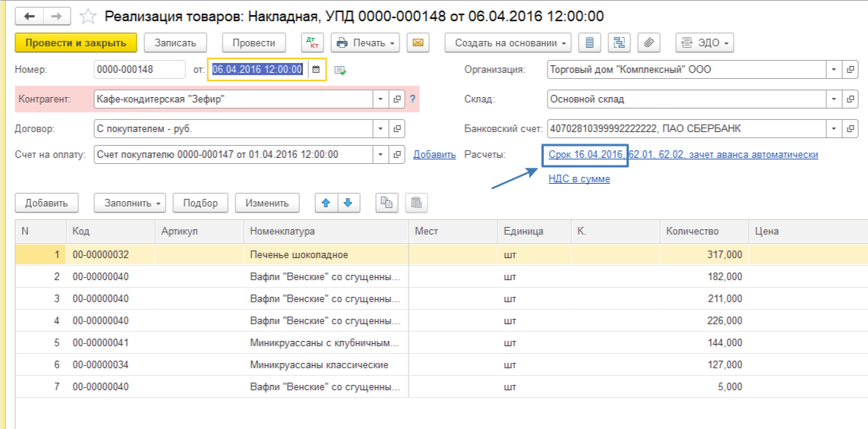The image size is (868, 429).
Task: Show Дт/Кт accounting entries
Action: pos(313,43)
